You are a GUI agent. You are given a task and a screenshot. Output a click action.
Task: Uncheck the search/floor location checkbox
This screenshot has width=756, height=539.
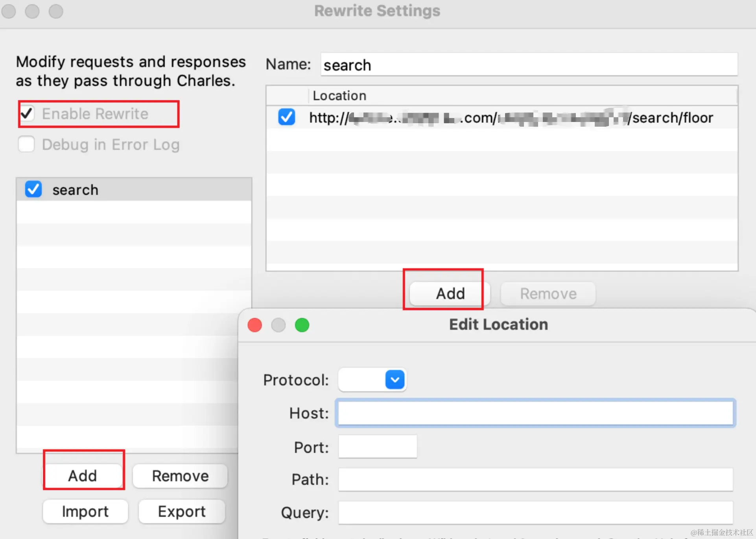(x=286, y=117)
